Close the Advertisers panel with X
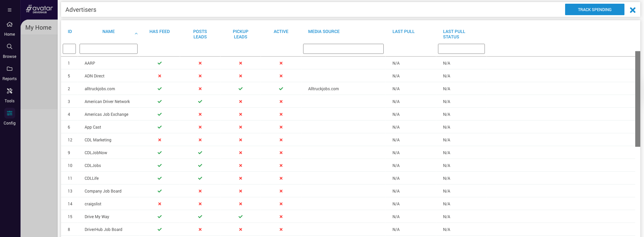Viewport: 644px width, 237px height. [x=633, y=10]
